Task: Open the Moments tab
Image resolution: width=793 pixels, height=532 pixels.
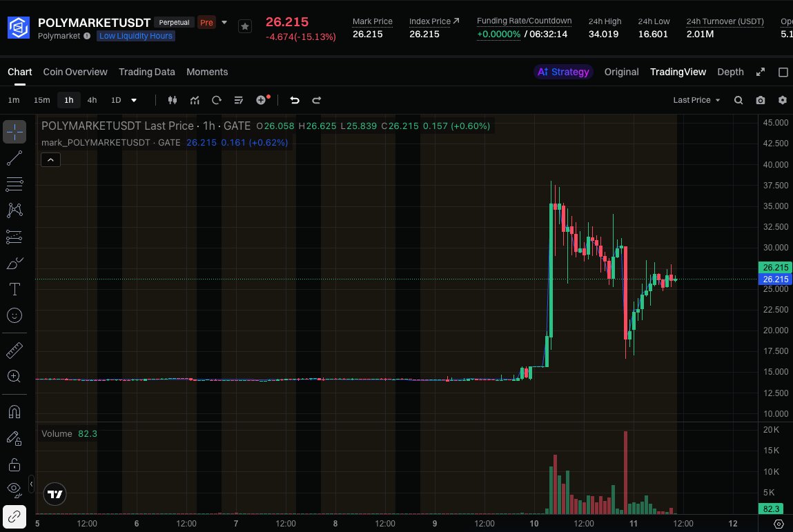Action: point(207,72)
